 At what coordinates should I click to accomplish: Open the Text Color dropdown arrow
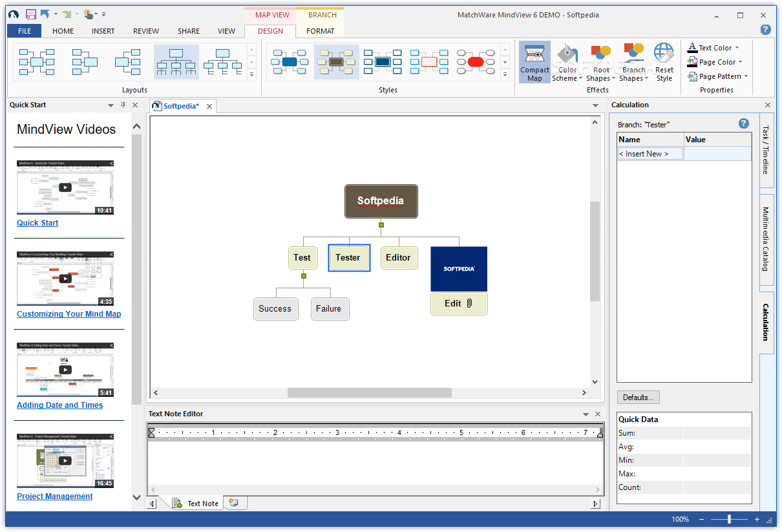pos(737,48)
